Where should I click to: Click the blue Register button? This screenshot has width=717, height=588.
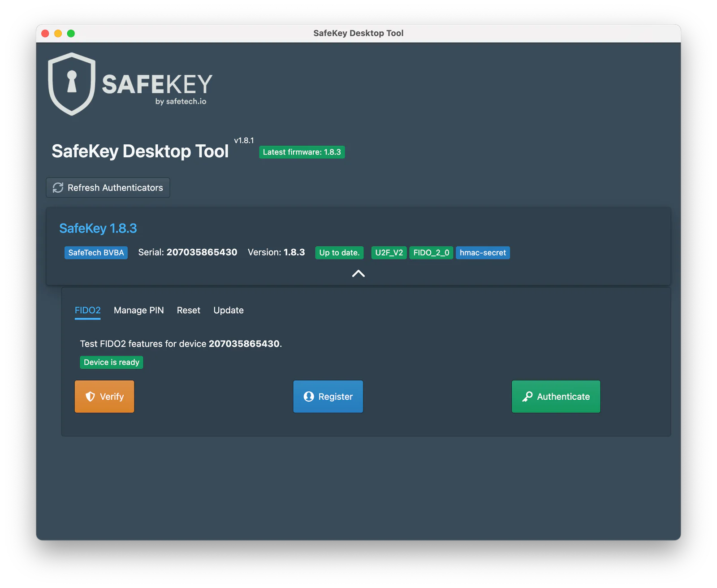328,397
